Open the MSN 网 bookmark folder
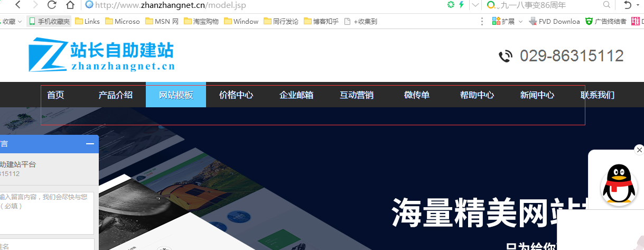 [162, 22]
